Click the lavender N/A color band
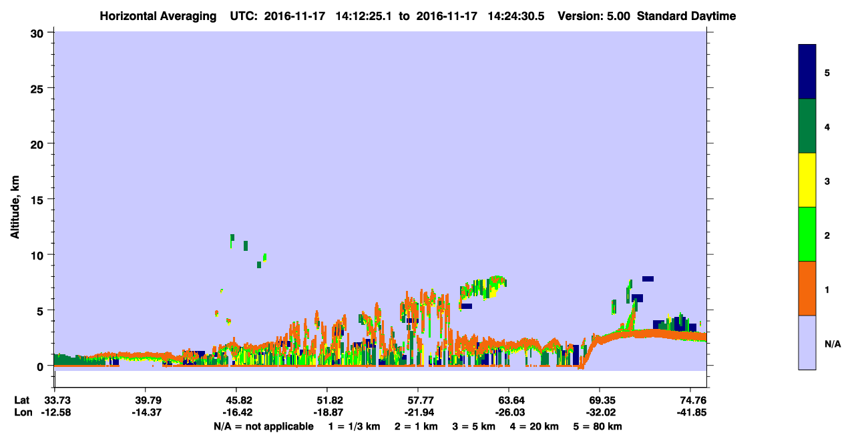 (807, 342)
